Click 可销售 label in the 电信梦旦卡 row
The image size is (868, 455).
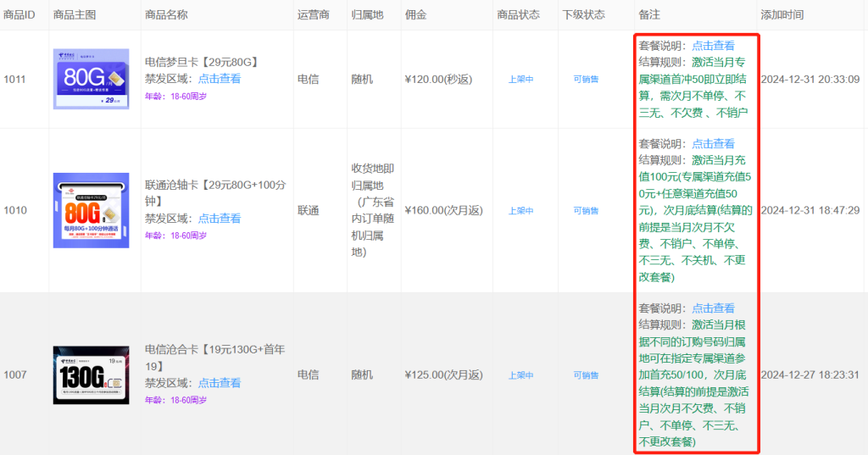[x=586, y=80]
